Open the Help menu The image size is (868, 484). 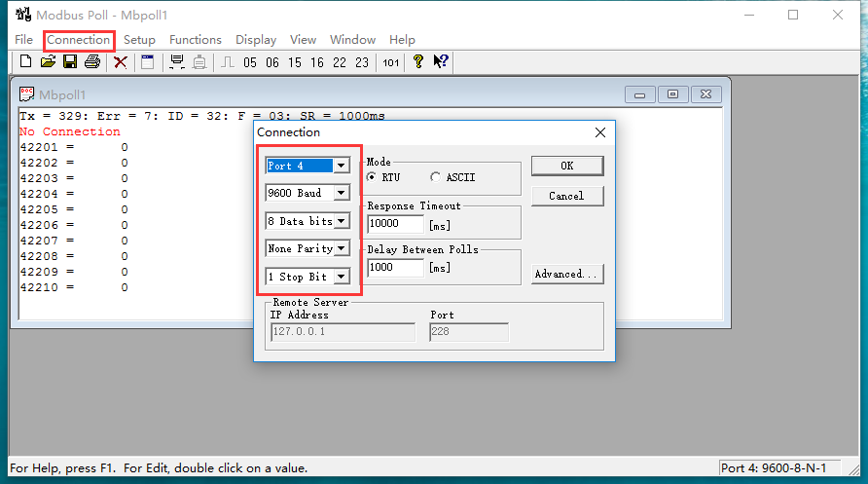tap(402, 40)
